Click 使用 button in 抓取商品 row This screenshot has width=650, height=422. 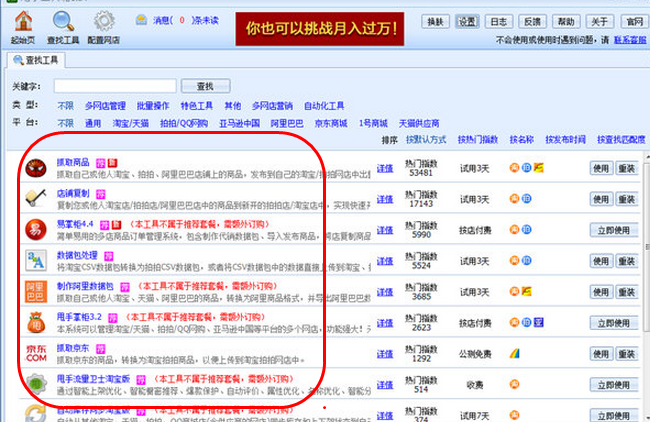601,168
